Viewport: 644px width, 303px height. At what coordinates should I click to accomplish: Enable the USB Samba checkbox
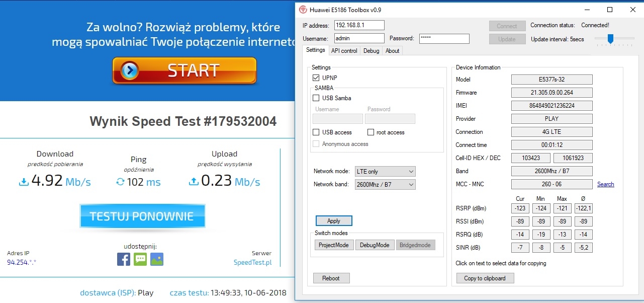(x=316, y=98)
